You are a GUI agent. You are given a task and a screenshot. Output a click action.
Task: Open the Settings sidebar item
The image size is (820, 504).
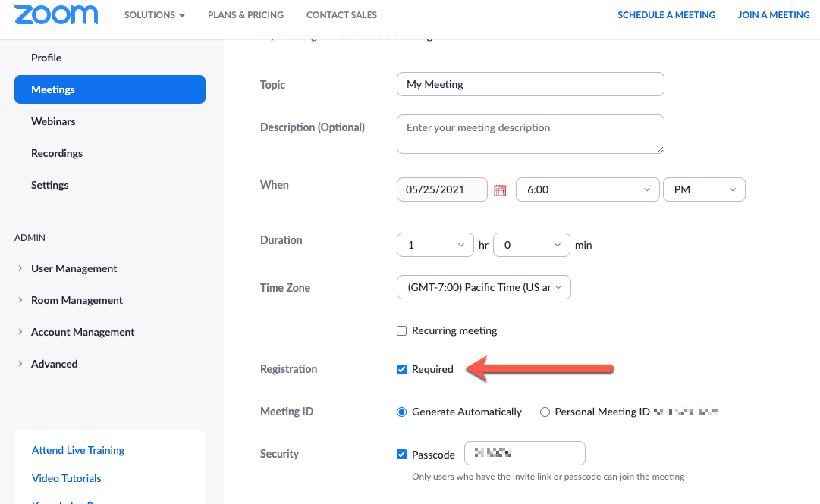pos(49,185)
